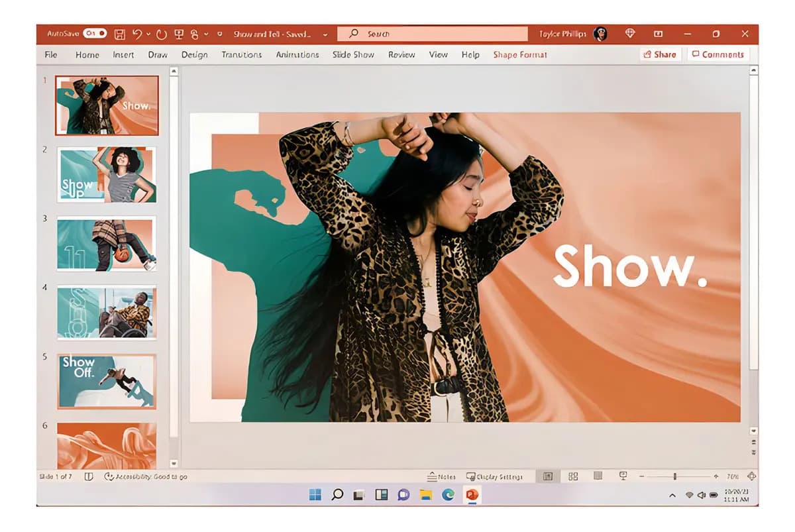The image size is (795, 532).
Task: Switch to Normal view icon
Action: coord(548,476)
